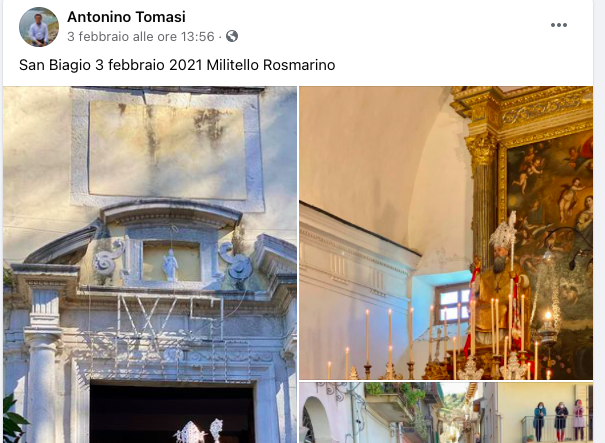605x443 pixels.
Task: Open the post timestamp 3 febbraio 13:56
Action: 140,37
